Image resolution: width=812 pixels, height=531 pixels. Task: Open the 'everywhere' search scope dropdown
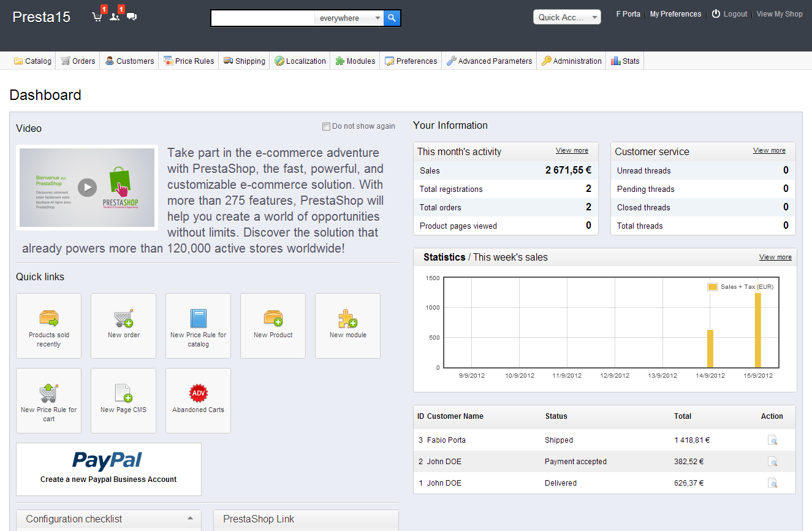tap(349, 18)
